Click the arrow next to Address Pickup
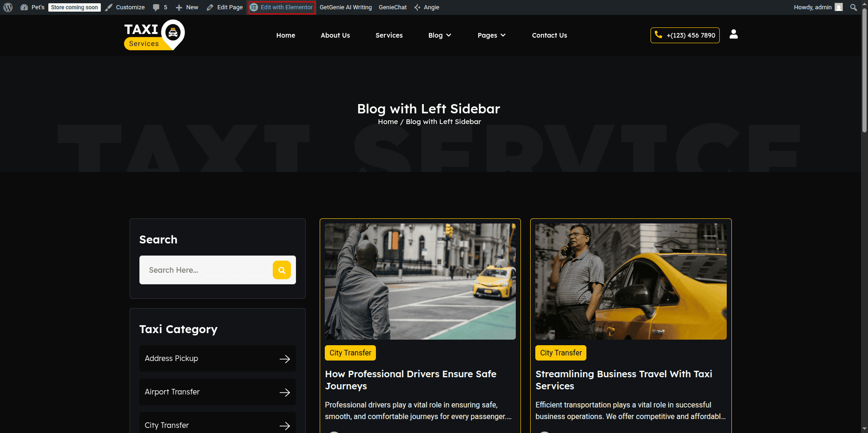This screenshot has width=868, height=433. tap(285, 359)
